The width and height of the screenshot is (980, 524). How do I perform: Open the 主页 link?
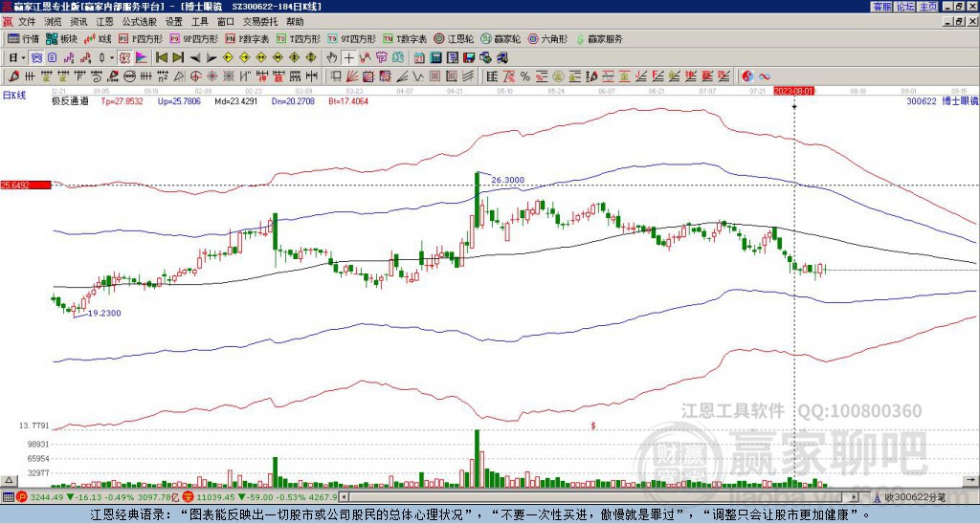point(928,7)
